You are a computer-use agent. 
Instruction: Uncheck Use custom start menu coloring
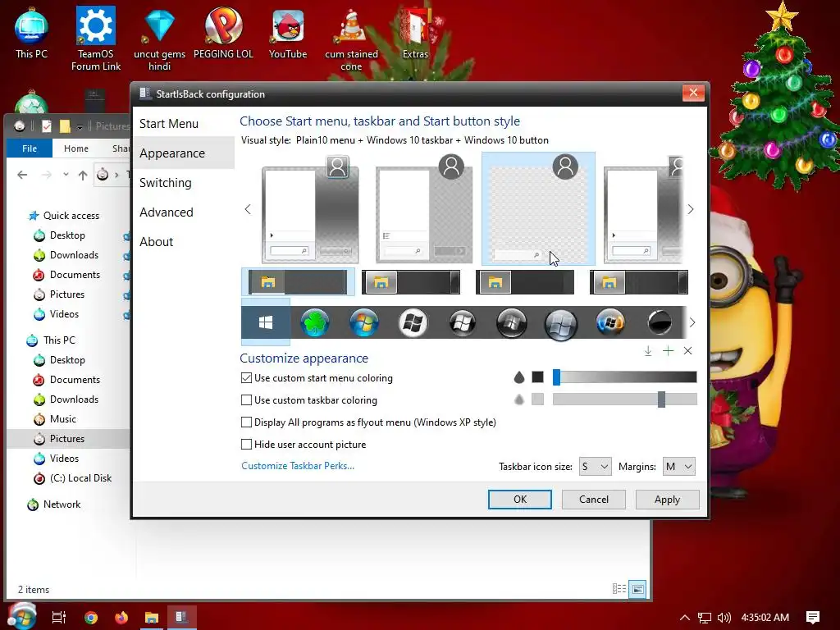pyautogui.click(x=246, y=377)
